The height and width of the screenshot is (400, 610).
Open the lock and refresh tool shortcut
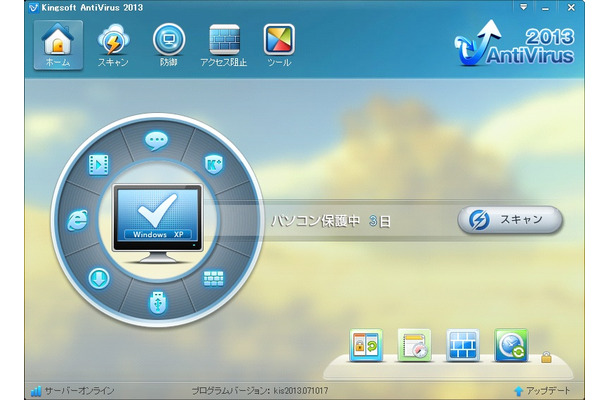click(x=366, y=345)
